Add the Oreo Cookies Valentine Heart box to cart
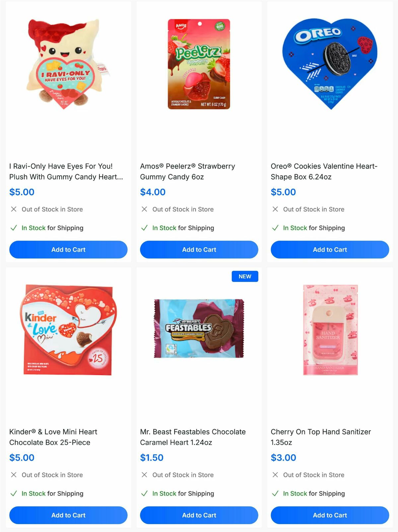This screenshot has width=398, height=532. 330,250
